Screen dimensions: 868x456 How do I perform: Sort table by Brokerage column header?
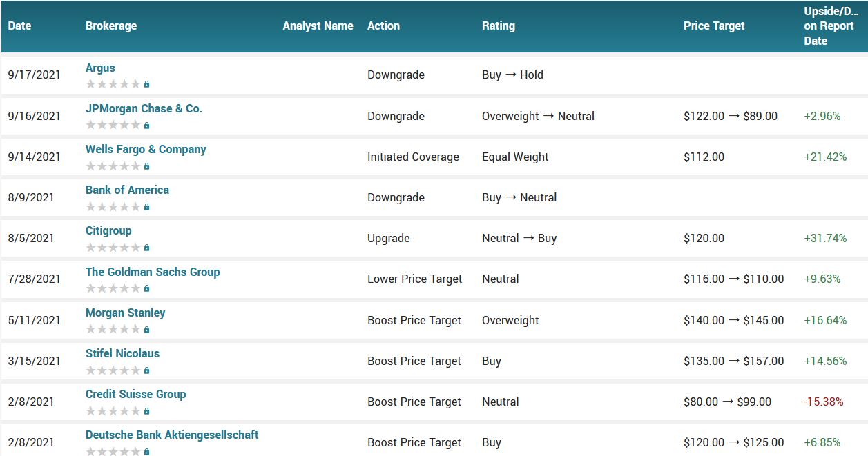tap(111, 26)
